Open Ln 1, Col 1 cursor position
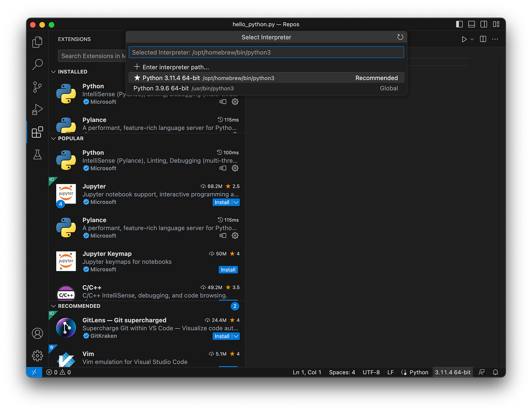 pos(307,372)
